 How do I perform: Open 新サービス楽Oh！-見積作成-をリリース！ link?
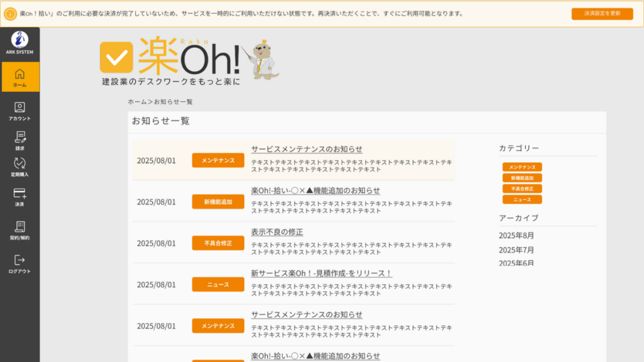[x=321, y=273]
